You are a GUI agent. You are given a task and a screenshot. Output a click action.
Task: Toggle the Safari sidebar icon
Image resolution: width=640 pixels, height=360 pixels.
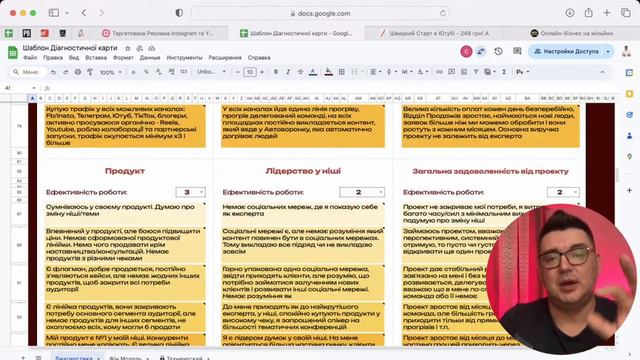(x=54, y=13)
